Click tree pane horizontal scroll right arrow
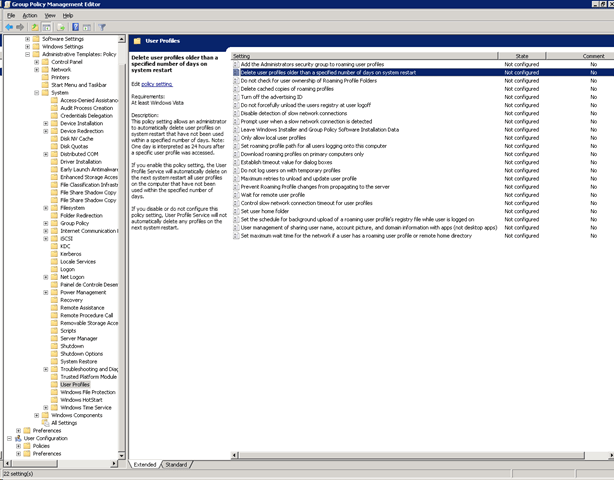 [x=114, y=464]
